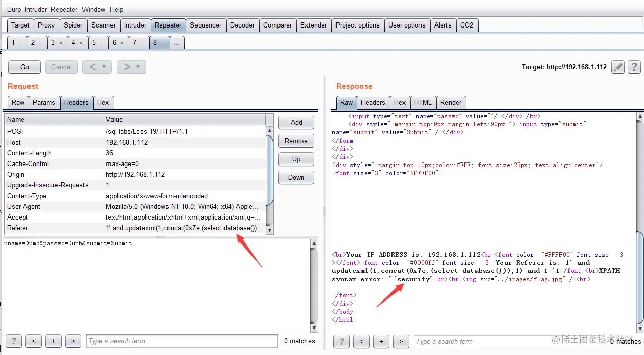Expand the forward history dropdown arrow
This screenshot has width=644, height=355.
tap(139, 67)
